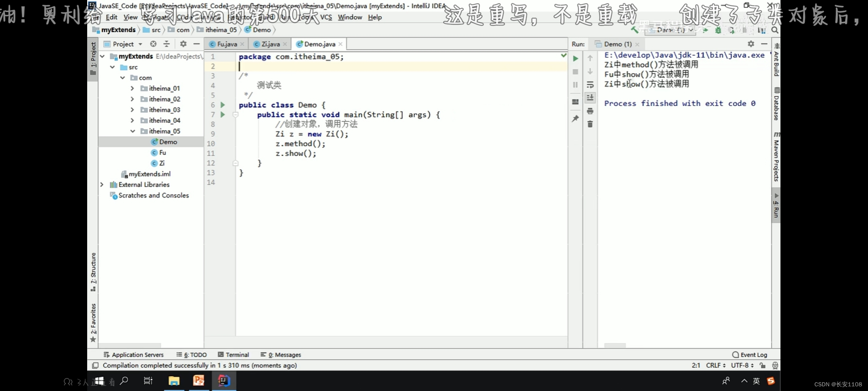Click the Stop square in Run panel
The height and width of the screenshot is (391, 868).
575,72
